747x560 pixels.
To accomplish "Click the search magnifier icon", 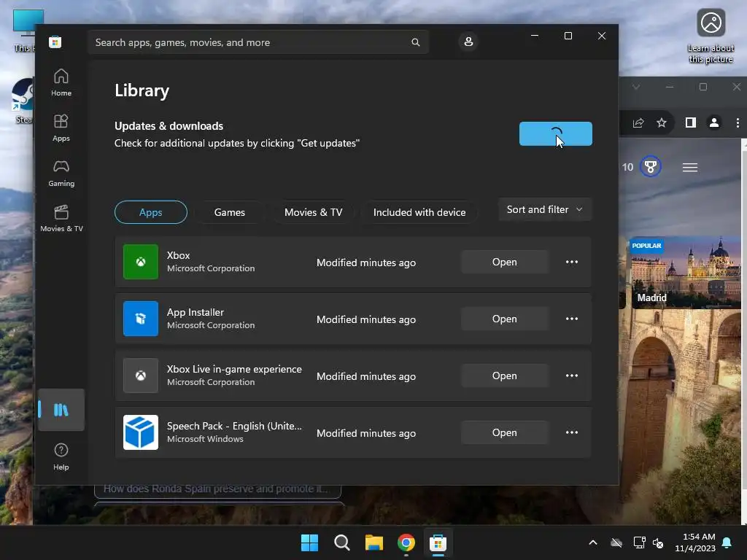I will pyautogui.click(x=415, y=42).
